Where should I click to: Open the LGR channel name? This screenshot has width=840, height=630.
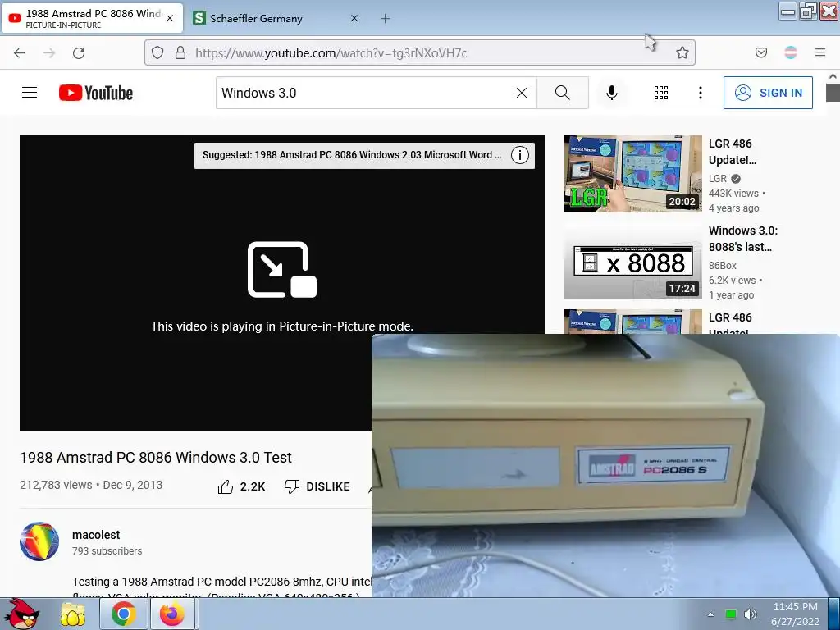[718, 178]
